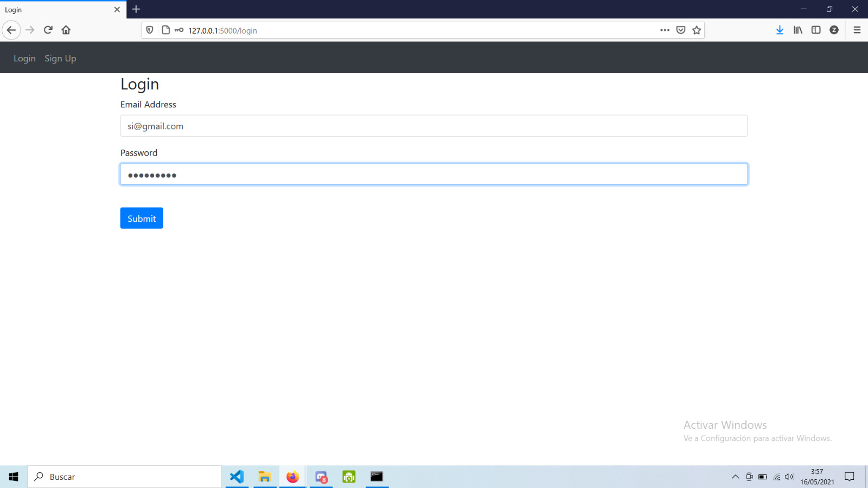Image resolution: width=868 pixels, height=488 pixels.
Task: Open the Z extension icon in toolbar
Action: [x=834, y=30]
